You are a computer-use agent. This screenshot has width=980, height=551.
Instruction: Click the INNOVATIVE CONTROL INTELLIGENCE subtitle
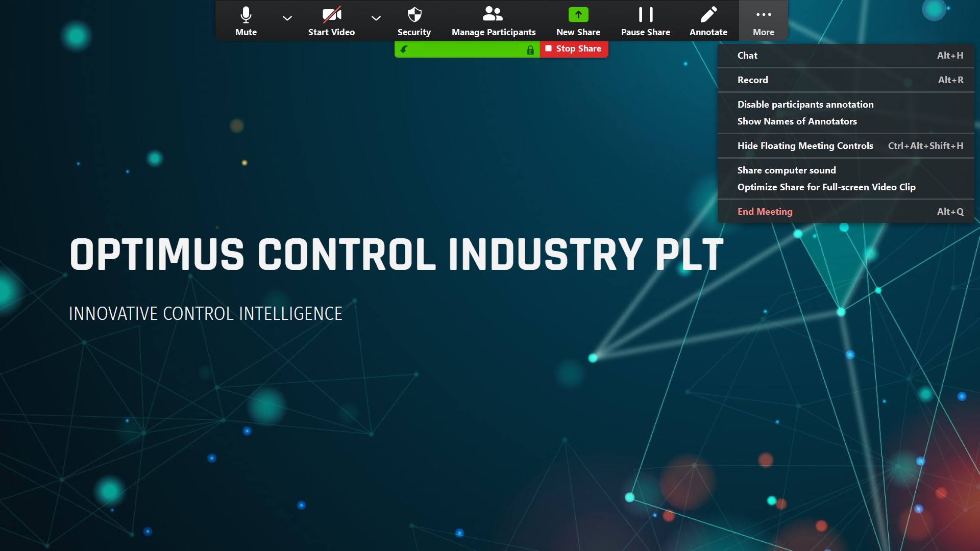coord(206,313)
